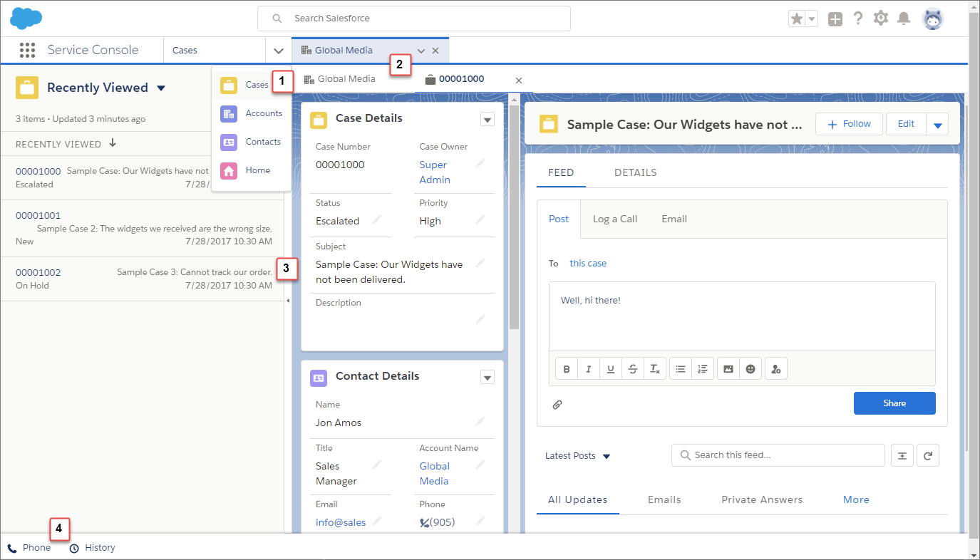This screenshot has width=980, height=560.
Task: Mention a person in the post
Action: [776, 369]
